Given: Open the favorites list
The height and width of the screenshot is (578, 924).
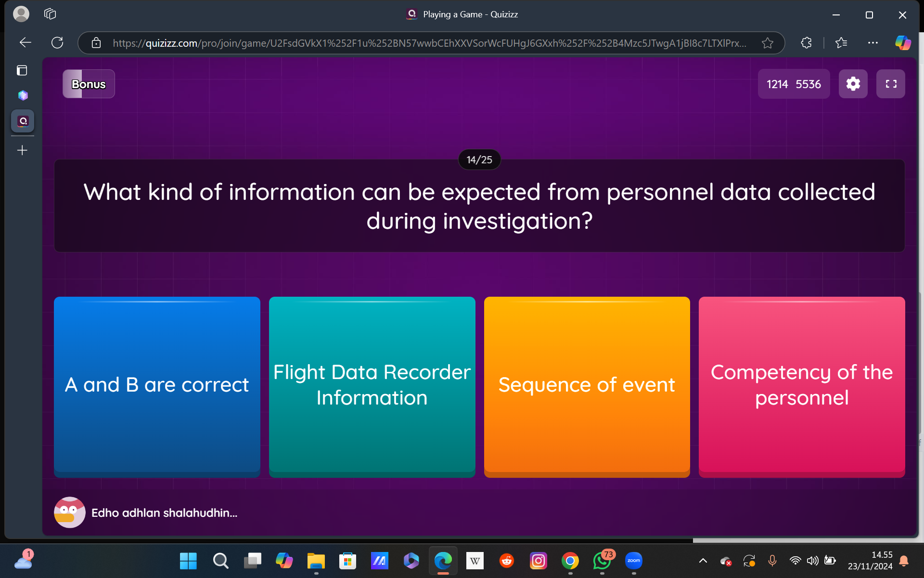Looking at the screenshot, I should [x=841, y=43].
